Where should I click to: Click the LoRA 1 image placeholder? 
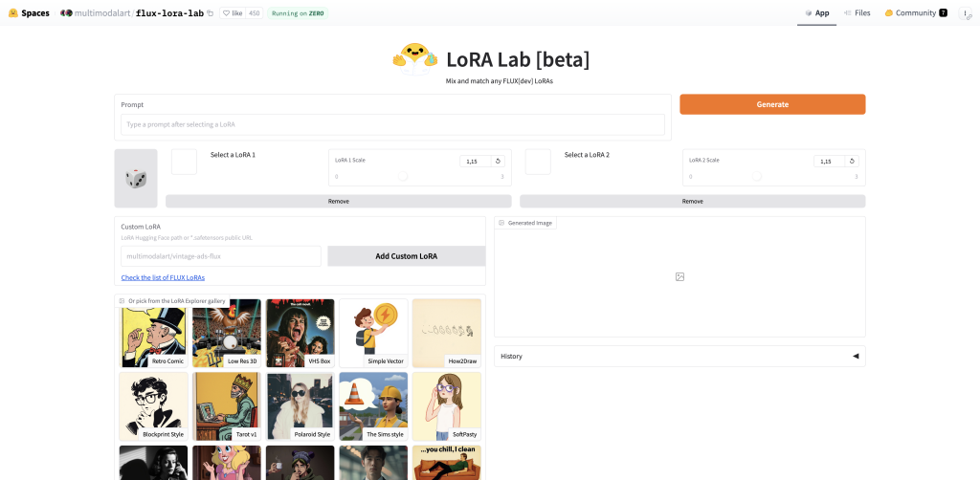click(x=185, y=162)
